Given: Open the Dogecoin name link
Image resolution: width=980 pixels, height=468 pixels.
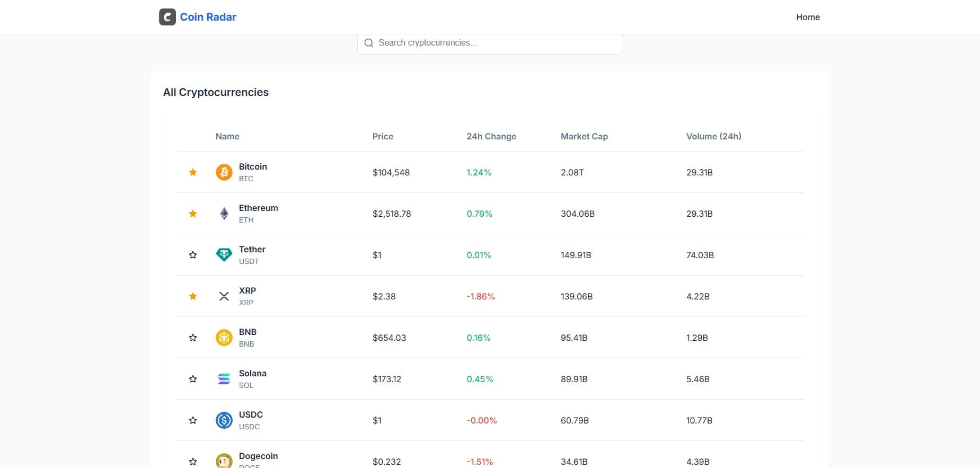Looking at the screenshot, I should (x=258, y=456).
